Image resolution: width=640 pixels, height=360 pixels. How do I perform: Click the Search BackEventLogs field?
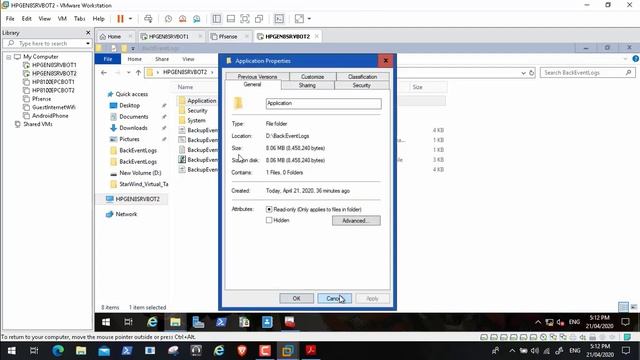coord(587,73)
